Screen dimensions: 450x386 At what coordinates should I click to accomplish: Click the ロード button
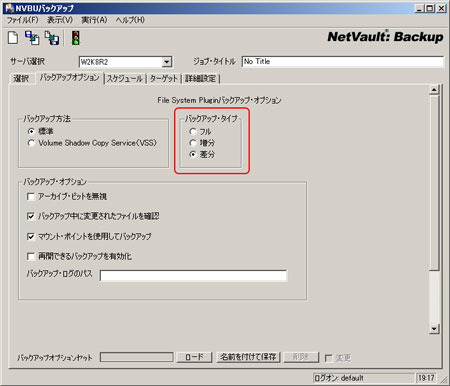point(194,357)
